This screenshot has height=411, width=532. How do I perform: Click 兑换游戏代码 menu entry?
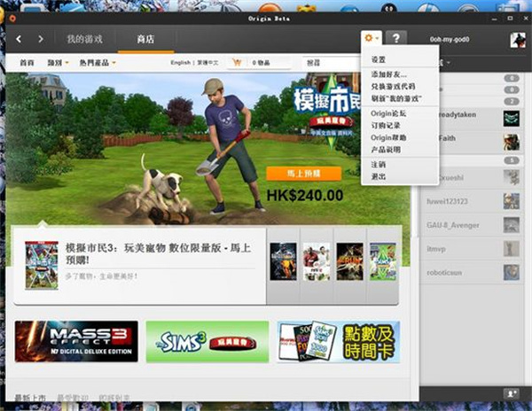tap(395, 84)
